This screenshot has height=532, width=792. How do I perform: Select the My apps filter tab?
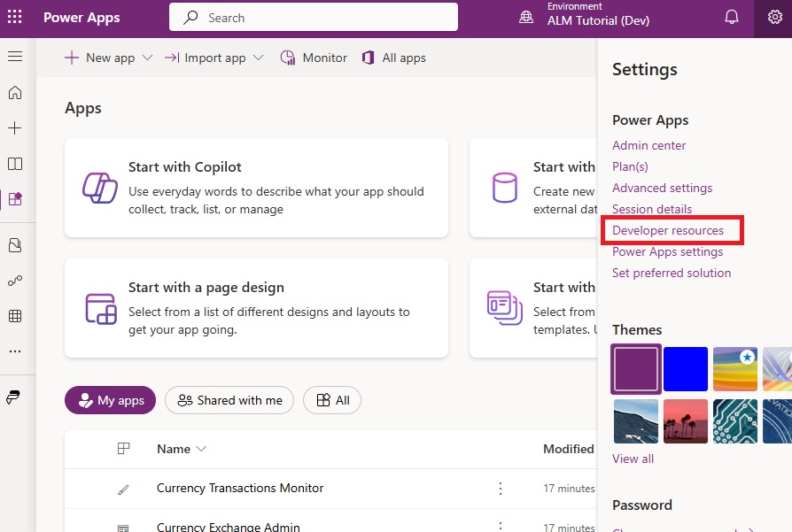coord(110,400)
